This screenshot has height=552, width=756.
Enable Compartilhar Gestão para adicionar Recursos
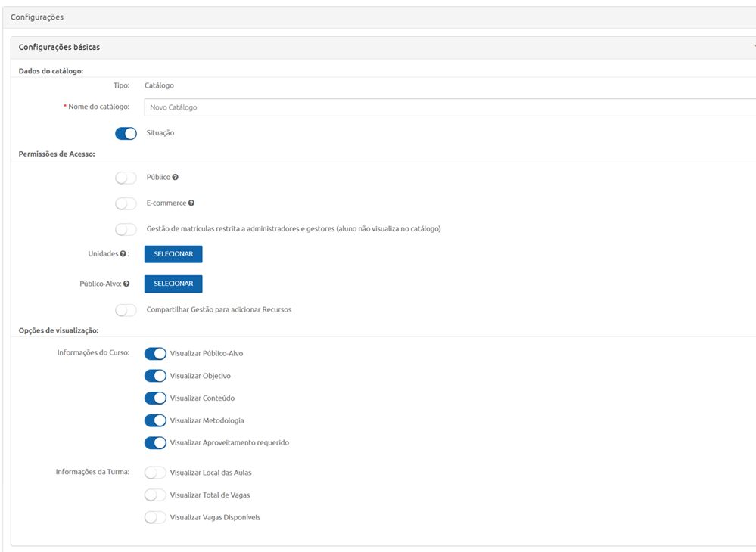click(x=126, y=309)
